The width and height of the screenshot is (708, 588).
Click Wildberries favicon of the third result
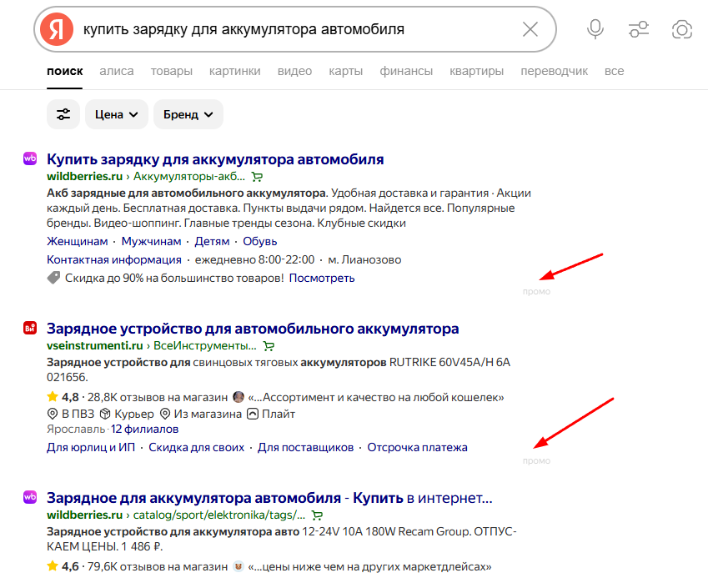[30, 497]
